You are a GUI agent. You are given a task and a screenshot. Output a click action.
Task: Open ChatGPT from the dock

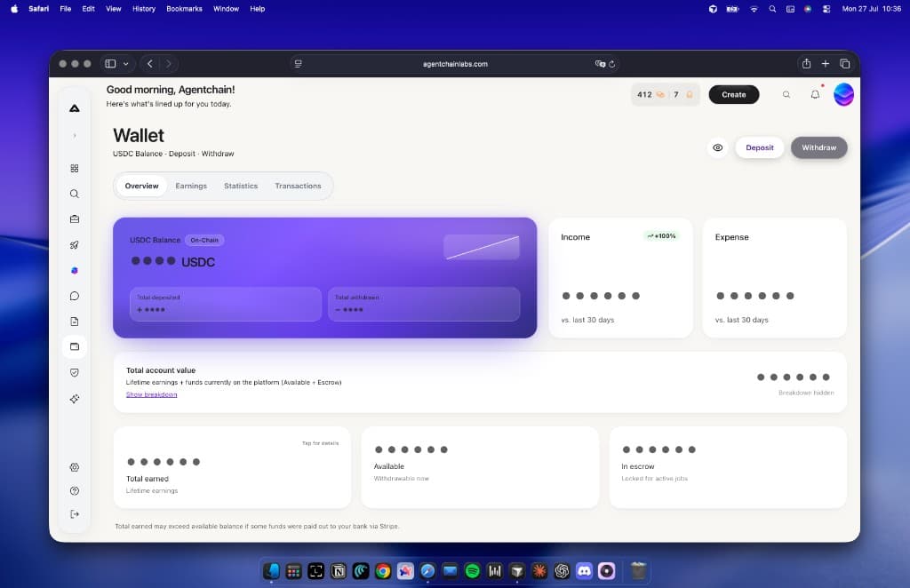562,571
